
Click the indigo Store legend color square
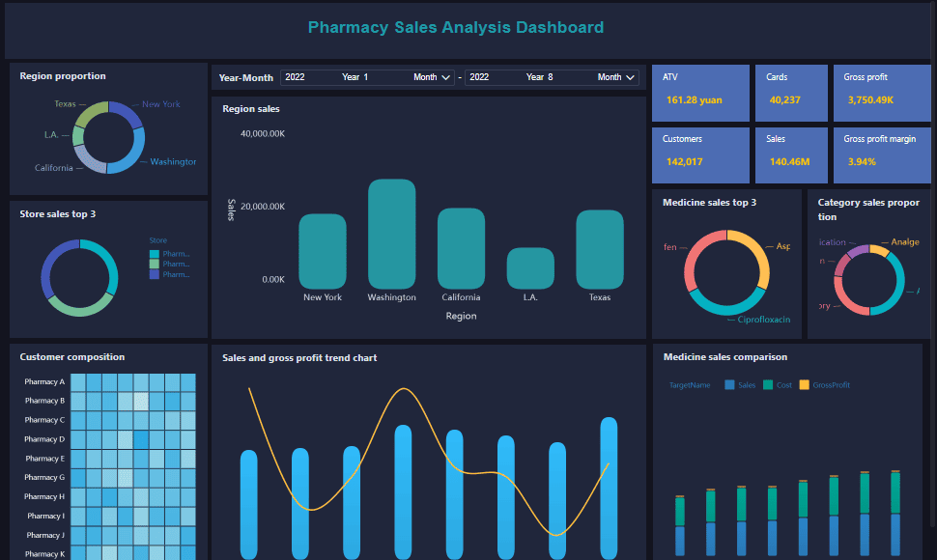[154, 275]
